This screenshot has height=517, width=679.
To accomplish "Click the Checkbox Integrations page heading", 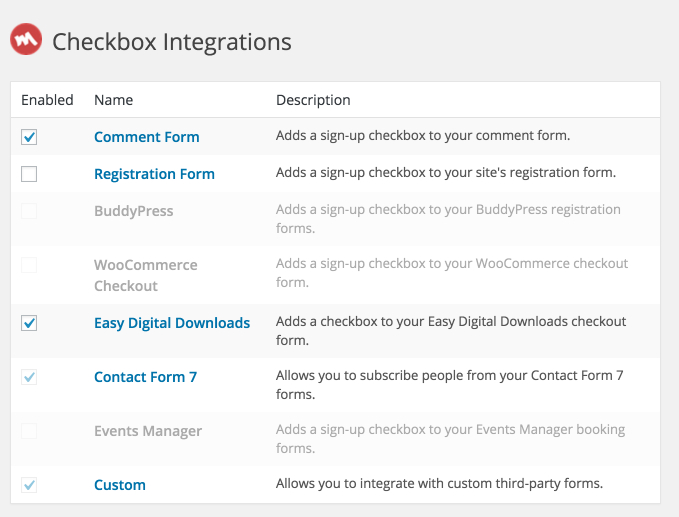I will coord(172,42).
